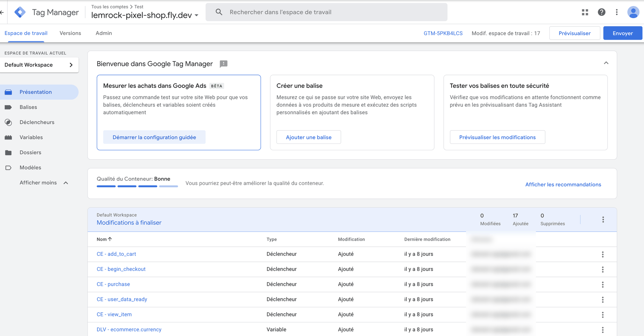Open the DLV - ecommerce.currency variable
Image resolution: width=644 pixels, height=336 pixels.
tap(129, 330)
